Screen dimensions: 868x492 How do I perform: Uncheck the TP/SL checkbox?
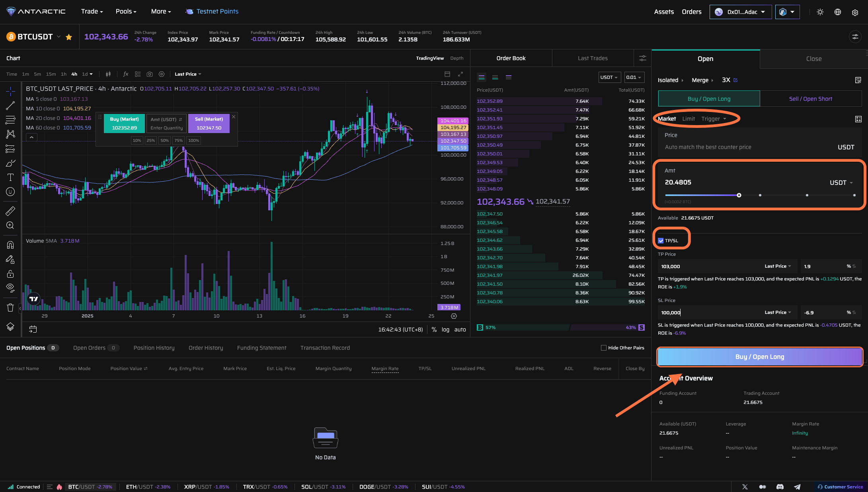coord(661,241)
